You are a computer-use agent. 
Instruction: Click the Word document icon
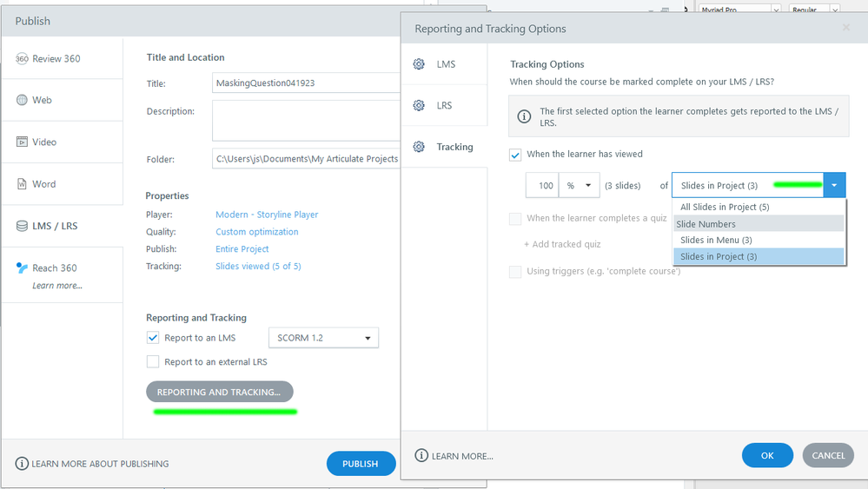tap(23, 184)
